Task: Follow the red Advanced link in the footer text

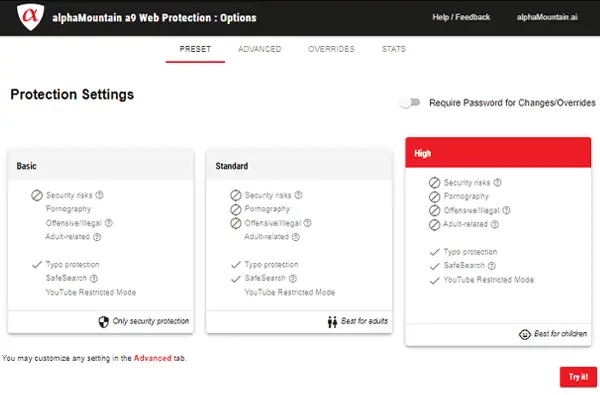Action: 152,358
